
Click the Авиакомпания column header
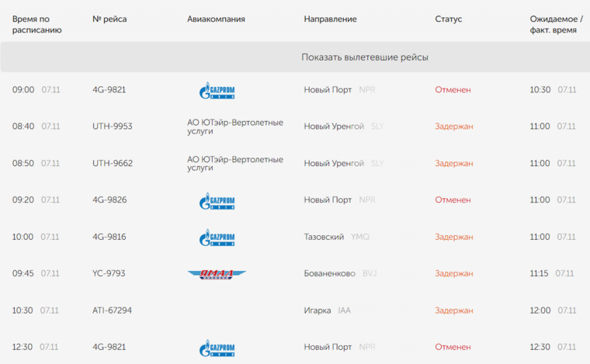(216, 19)
